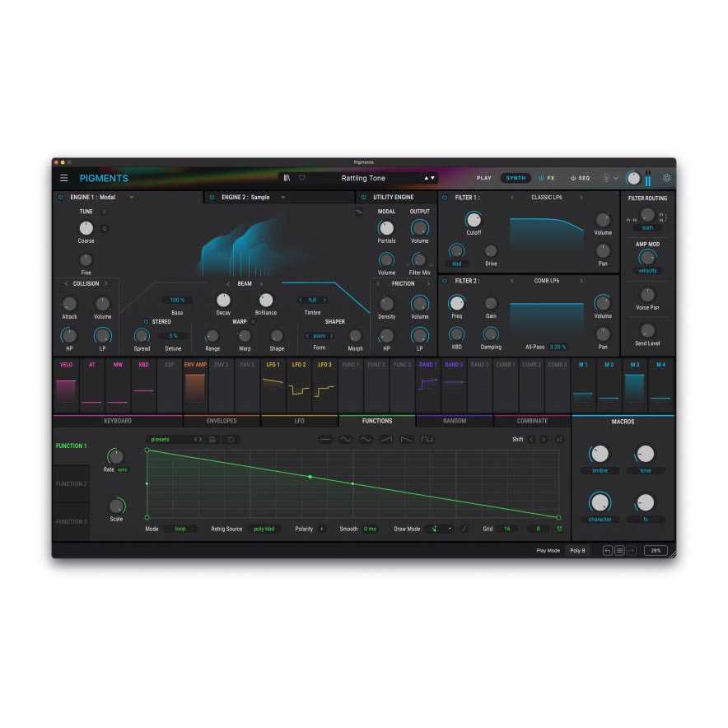The height and width of the screenshot is (728, 728).
Task: Click the Filter 1 Cutoff knob
Action: [x=474, y=220]
